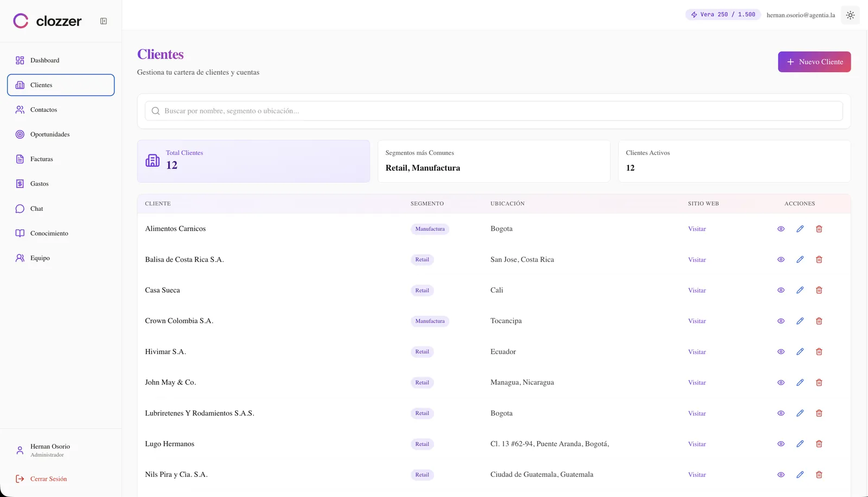Edit Balisa de Costa Rica S.A. record
Image resolution: width=868 pixels, height=497 pixels.
click(800, 260)
